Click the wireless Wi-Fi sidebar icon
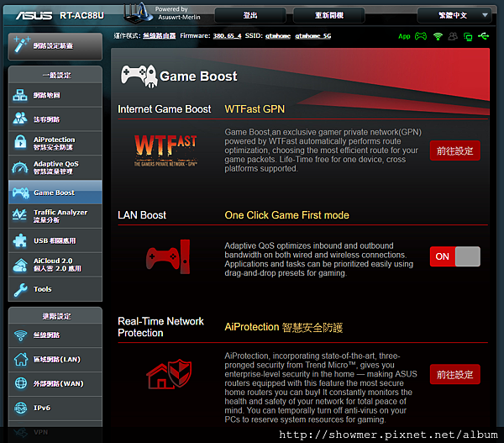Screen dimensions: 504x443 pyautogui.click(x=20, y=335)
